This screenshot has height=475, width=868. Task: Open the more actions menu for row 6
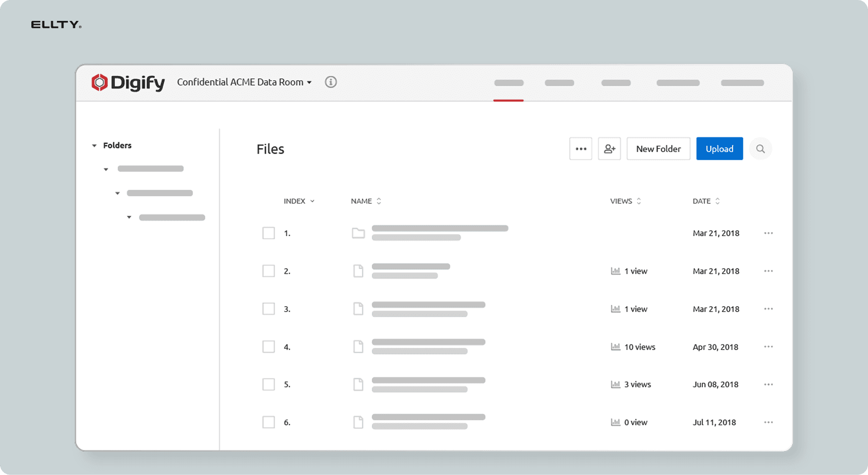click(768, 422)
